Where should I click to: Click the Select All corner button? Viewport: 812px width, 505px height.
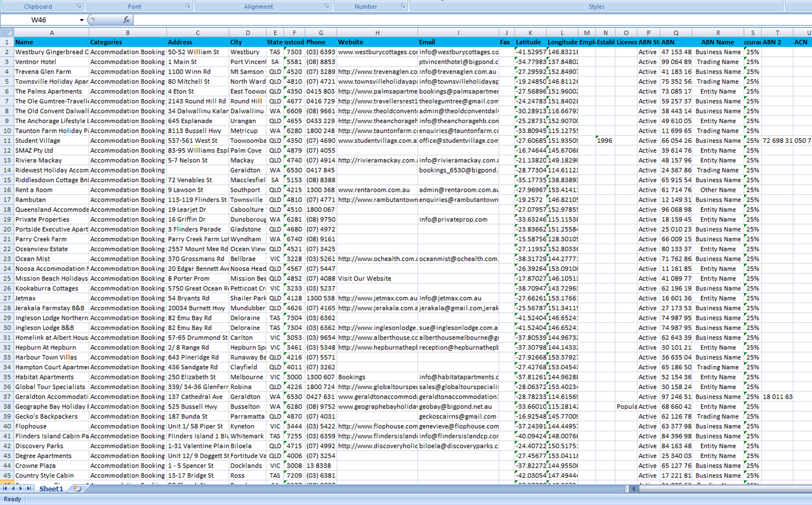tap(6, 32)
